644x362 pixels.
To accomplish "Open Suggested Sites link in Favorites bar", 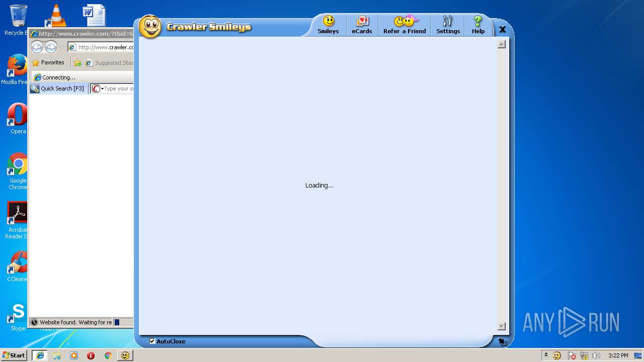I will point(109,63).
